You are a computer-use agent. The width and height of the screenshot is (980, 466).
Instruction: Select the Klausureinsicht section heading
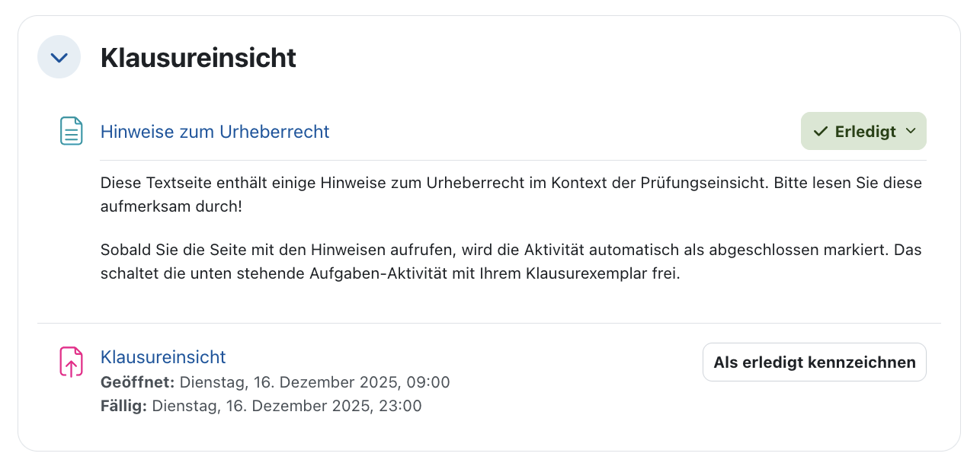200,57
